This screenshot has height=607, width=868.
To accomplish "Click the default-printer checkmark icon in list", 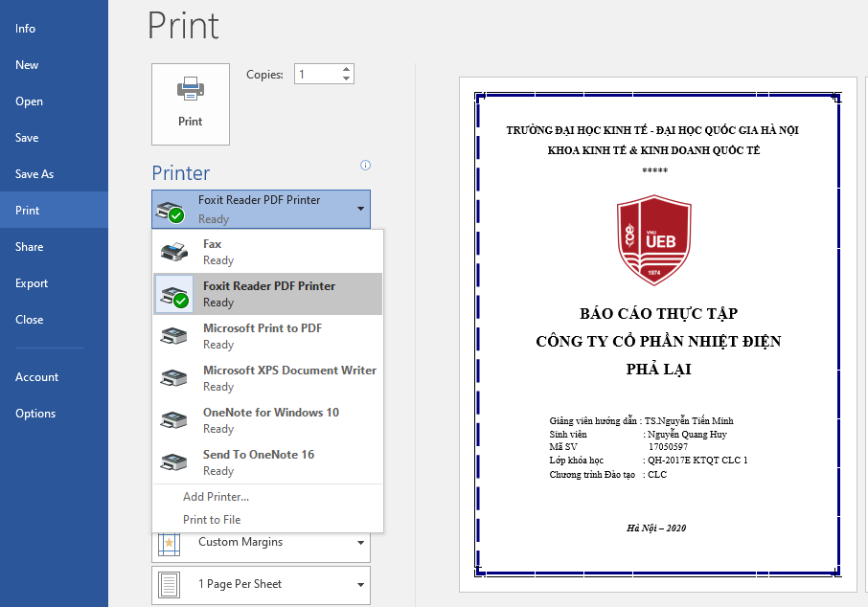I will [180, 301].
